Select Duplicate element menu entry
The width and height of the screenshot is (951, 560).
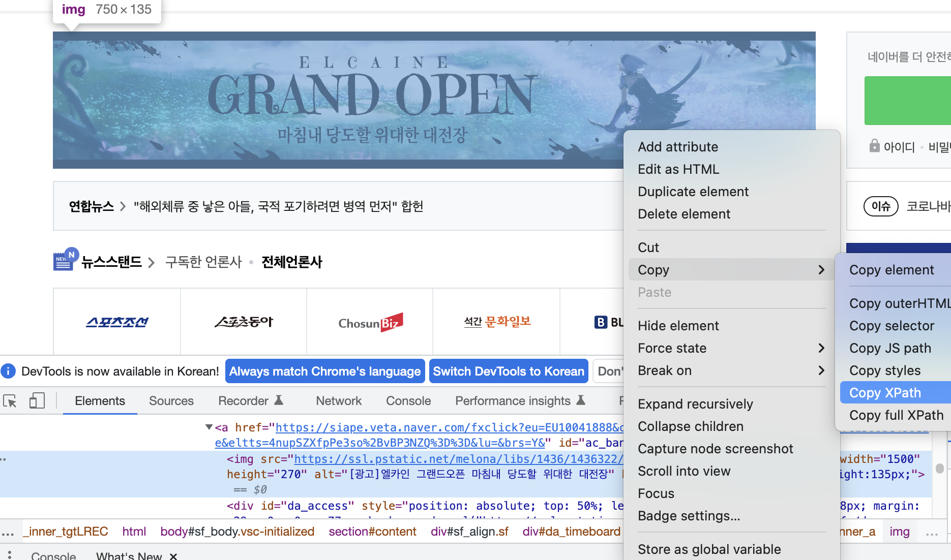pos(731,191)
